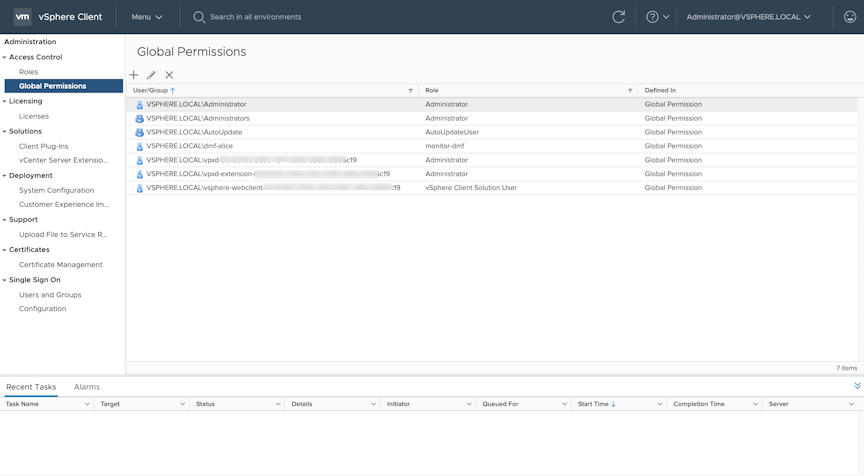
Task: Open Client Plug-Ins in the sidebar
Action: [44, 147]
